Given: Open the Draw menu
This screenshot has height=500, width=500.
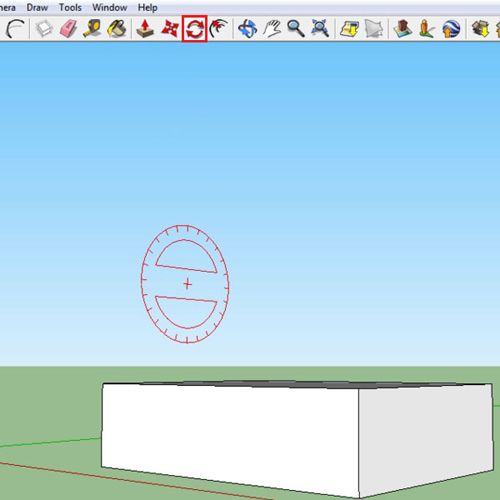Looking at the screenshot, I should coord(37,7).
